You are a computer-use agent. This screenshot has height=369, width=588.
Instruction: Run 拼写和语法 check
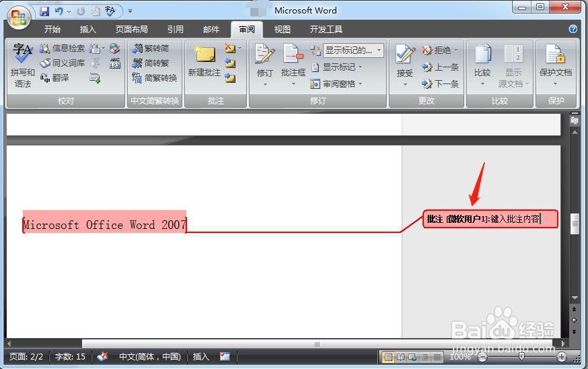[22, 66]
